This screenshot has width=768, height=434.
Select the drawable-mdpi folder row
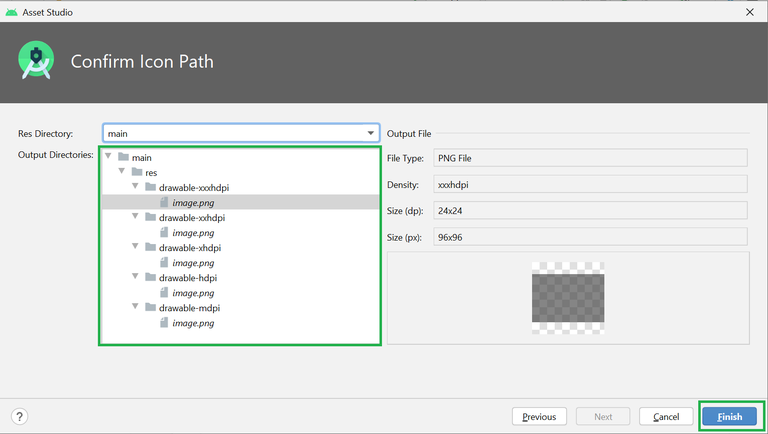tap(240, 308)
